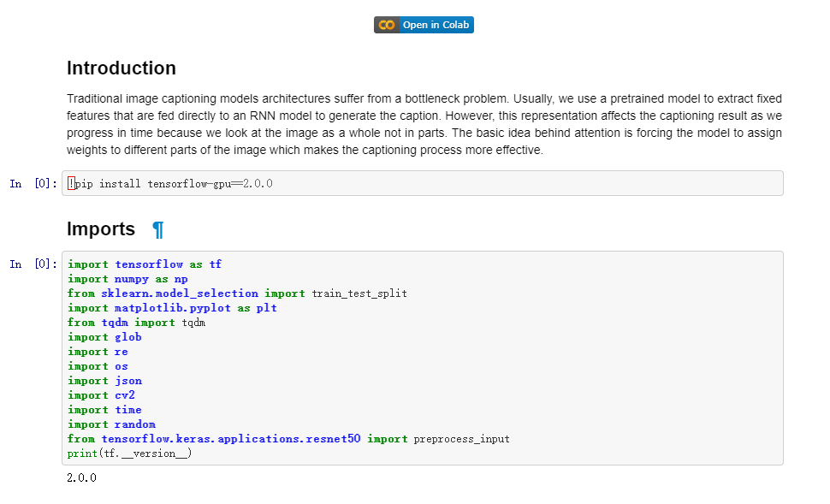Select the In [0] prompt of pip cell
This screenshot has width=830, height=504.
[33, 183]
